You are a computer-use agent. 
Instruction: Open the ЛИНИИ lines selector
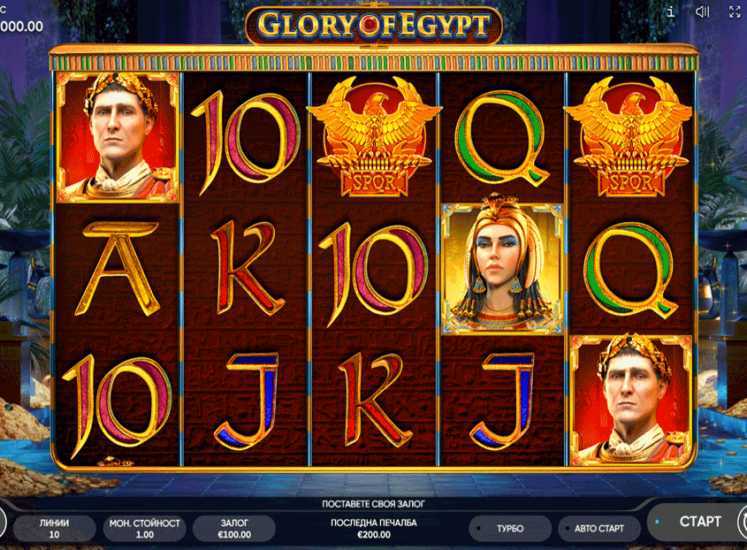click(x=54, y=529)
